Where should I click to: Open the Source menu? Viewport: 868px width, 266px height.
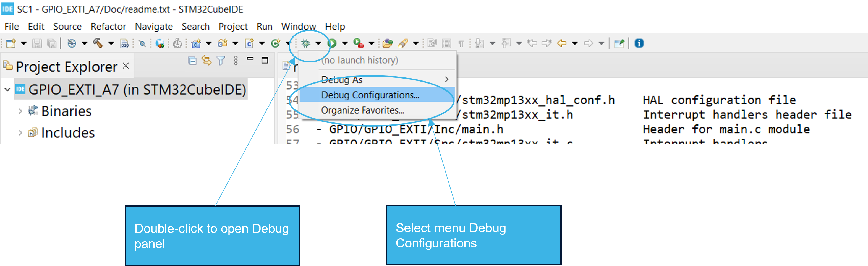click(x=67, y=26)
